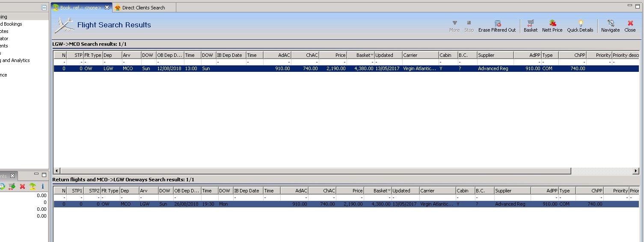
Task: Click Carrier column header in outbound table
Action: click(x=421, y=55)
